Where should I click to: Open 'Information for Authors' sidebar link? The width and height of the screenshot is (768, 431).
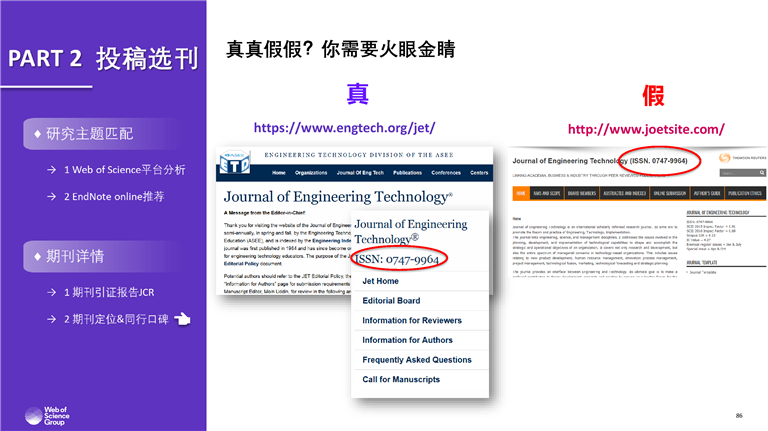tap(408, 340)
